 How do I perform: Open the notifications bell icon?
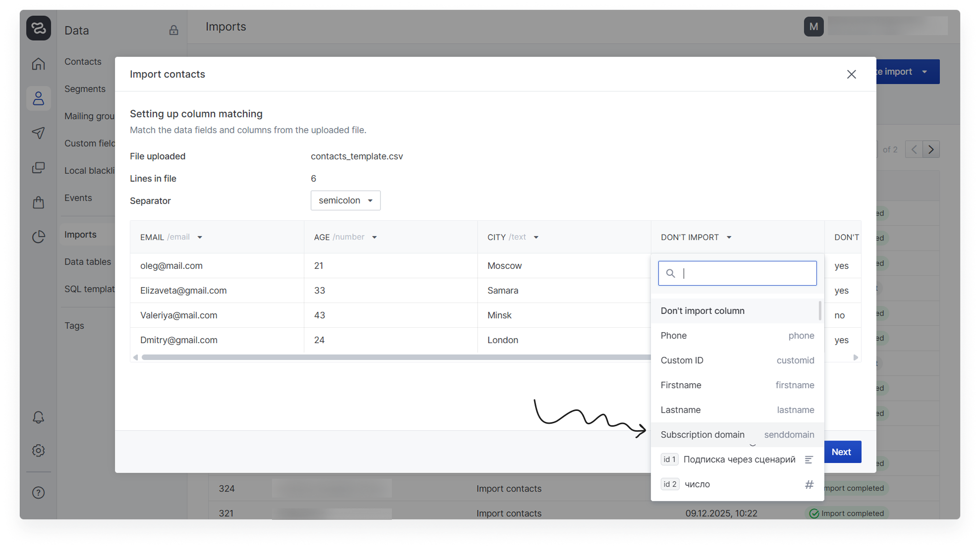click(39, 417)
